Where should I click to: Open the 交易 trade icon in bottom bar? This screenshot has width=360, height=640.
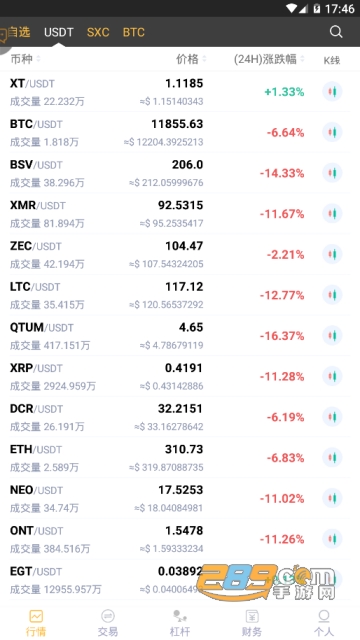[x=108, y=616]
